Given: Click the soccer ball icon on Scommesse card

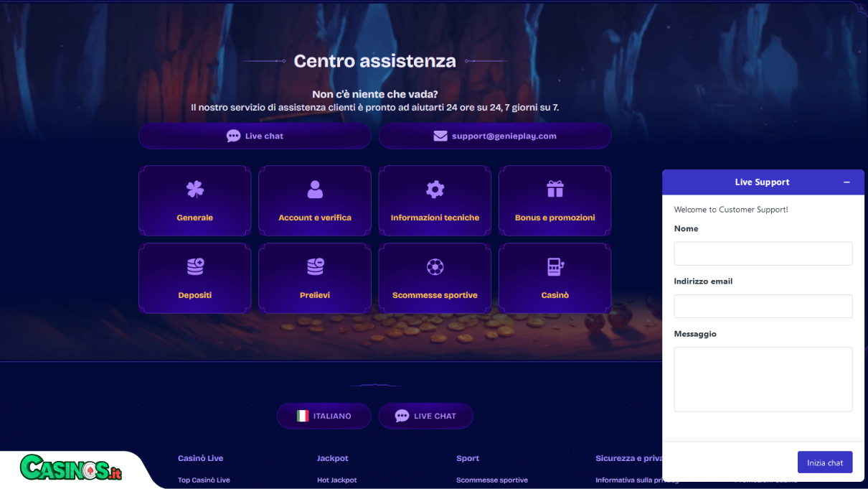Looking at the screenshot, I should click(x=435, y=267).
